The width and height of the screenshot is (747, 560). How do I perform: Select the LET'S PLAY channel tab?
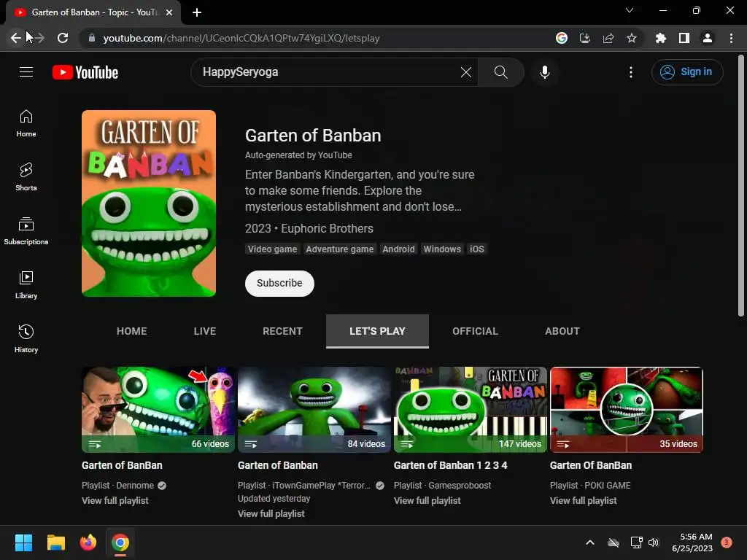377,331
